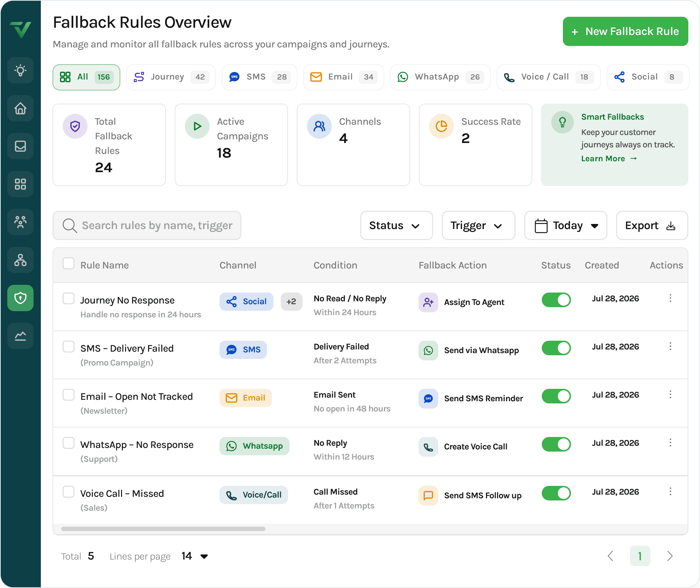700x588 pixels.
Task: Check the WhatsApp – No Response checkbox
Action: point(69,443)
